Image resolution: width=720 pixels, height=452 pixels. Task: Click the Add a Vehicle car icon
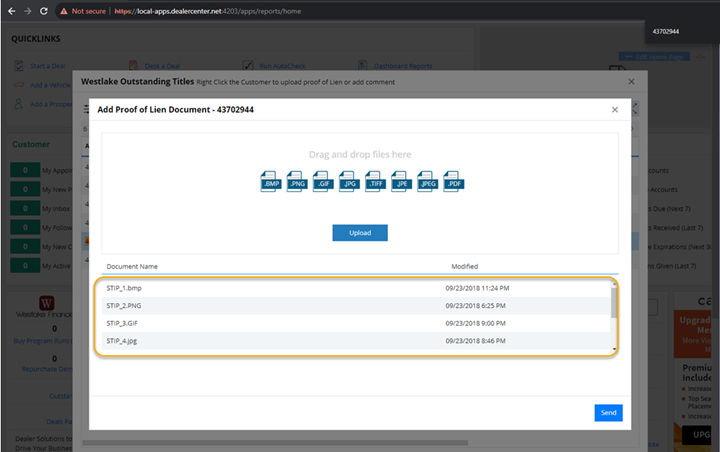[x=19, y=85]
